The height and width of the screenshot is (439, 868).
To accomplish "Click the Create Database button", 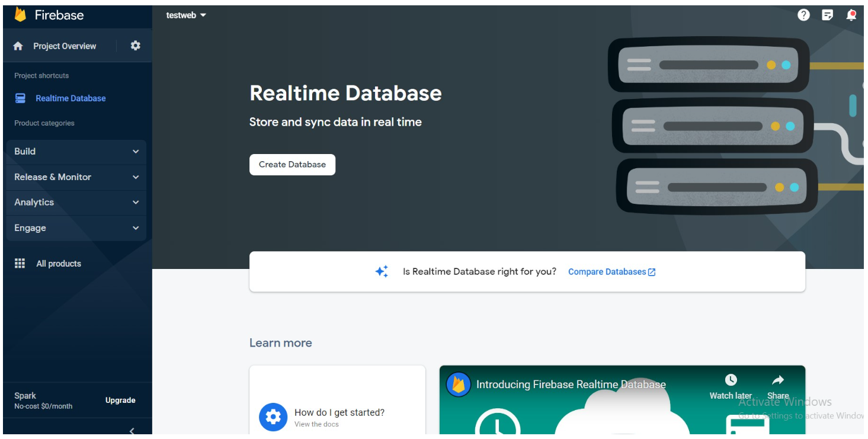I will [x=292, y=165].
